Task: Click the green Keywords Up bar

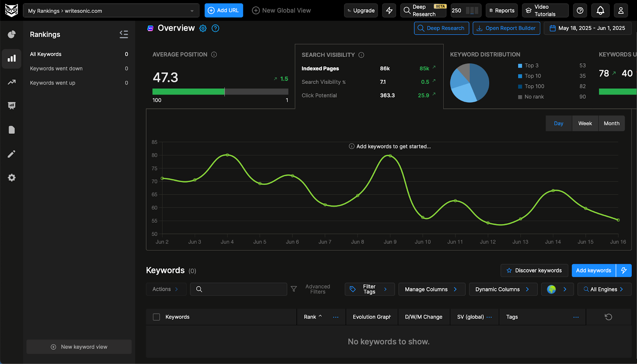Action: point(617,92)
